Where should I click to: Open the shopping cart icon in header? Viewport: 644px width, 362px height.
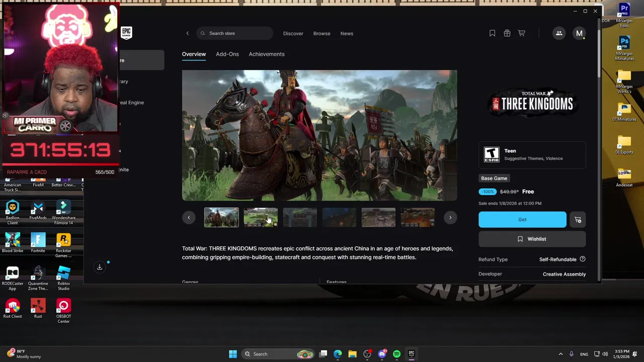click(522, 33)
